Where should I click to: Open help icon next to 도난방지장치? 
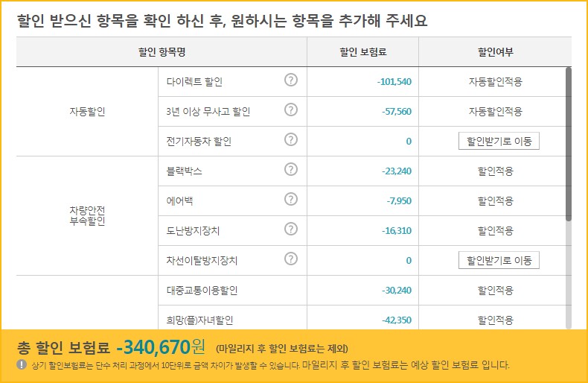(x=290, y=229)
